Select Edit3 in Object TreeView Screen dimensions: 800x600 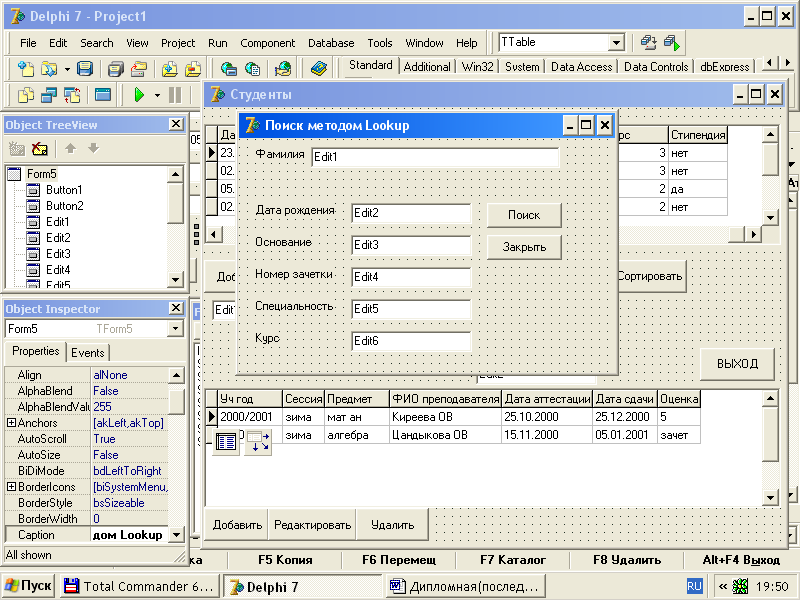tap(58, 254)
